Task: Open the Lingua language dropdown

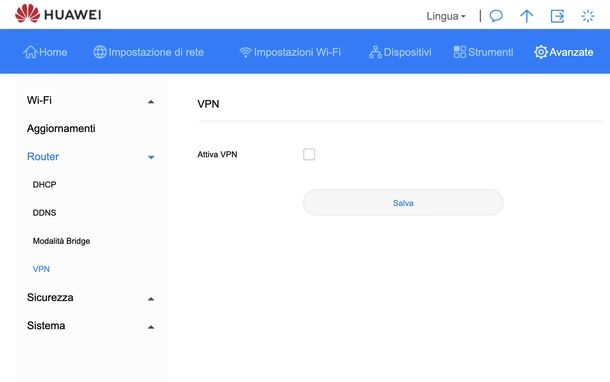Action: [x=446, y=16]
